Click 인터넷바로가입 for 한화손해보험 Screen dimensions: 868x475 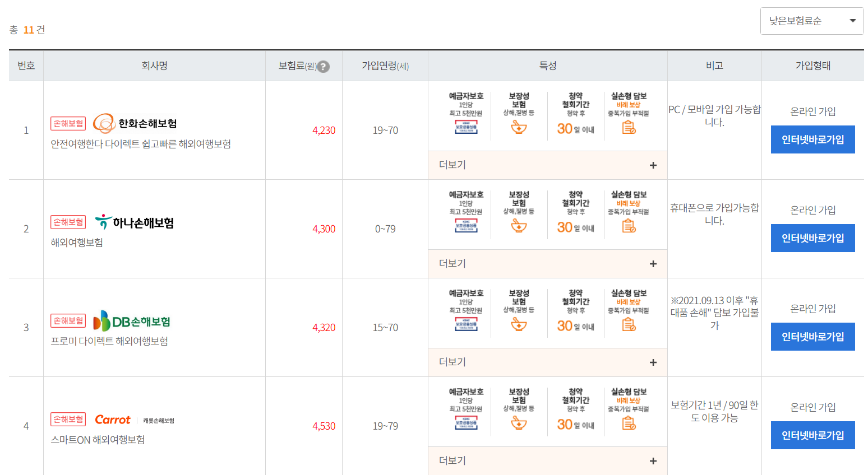coord(812,139)
